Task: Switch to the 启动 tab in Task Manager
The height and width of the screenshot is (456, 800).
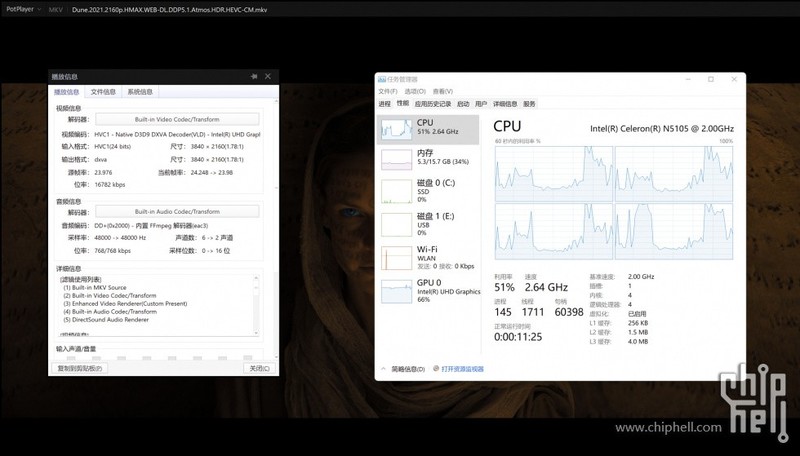Action: click(x=463, y=104)
